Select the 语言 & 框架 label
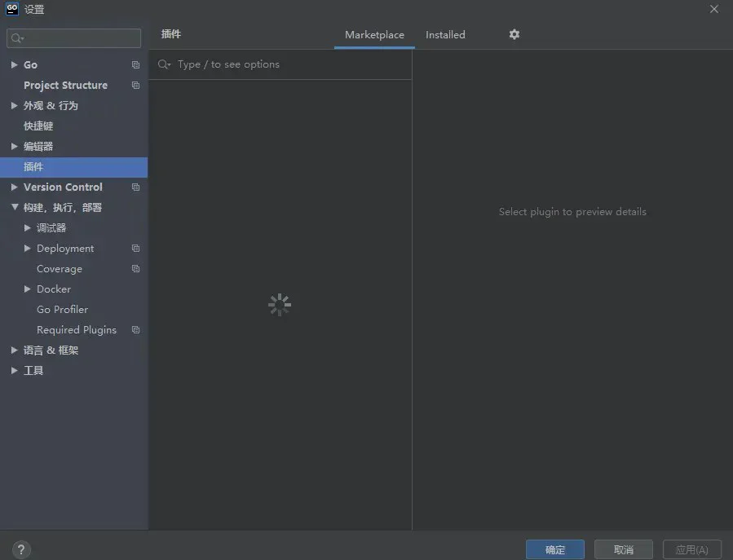 pyautogui.click(x=51, y=351)
